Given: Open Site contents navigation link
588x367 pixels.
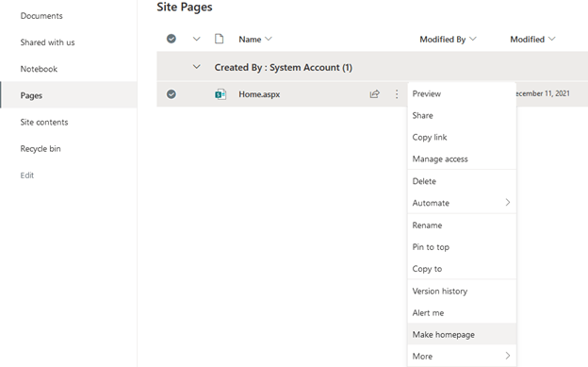Looking at the screenshot, I should (44, 122).
